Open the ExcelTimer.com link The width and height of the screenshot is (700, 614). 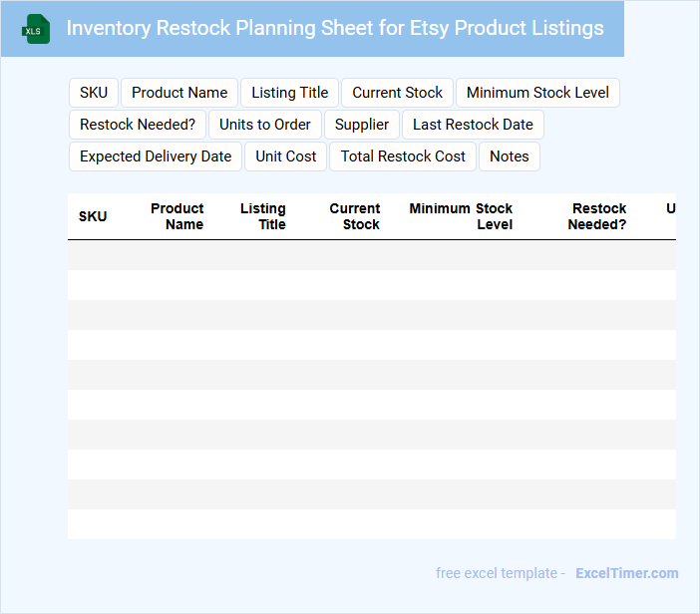[x=626, y=573]
